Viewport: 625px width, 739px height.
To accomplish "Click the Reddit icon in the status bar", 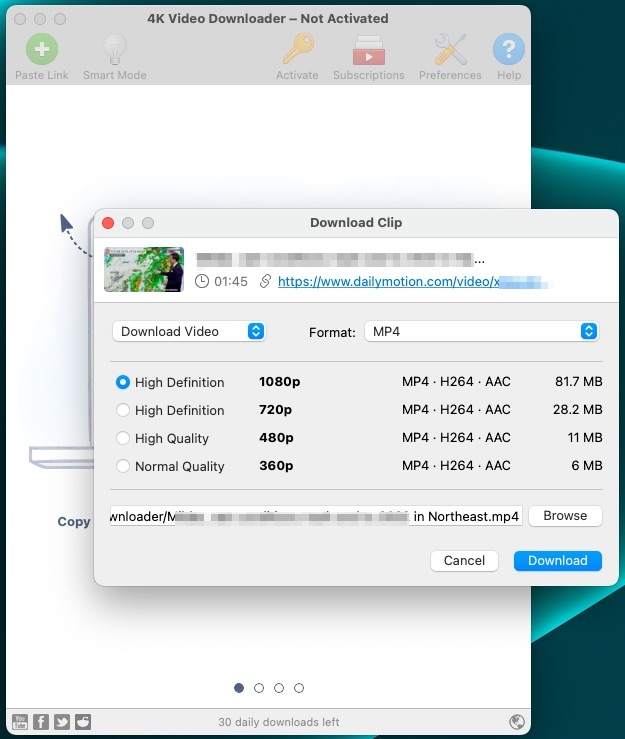I will (x=83, y=722).
